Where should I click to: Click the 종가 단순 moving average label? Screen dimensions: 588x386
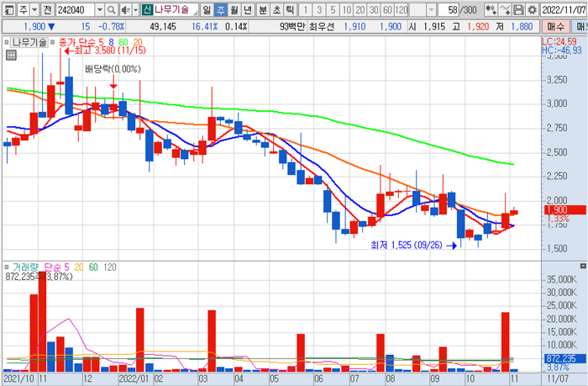76,42
